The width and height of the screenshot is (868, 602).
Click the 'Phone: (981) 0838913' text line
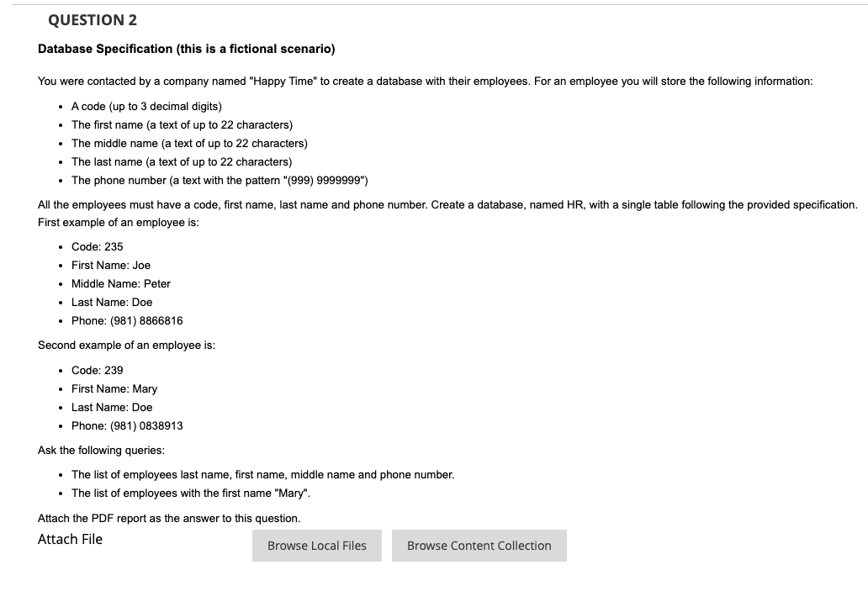pos(127,425)
